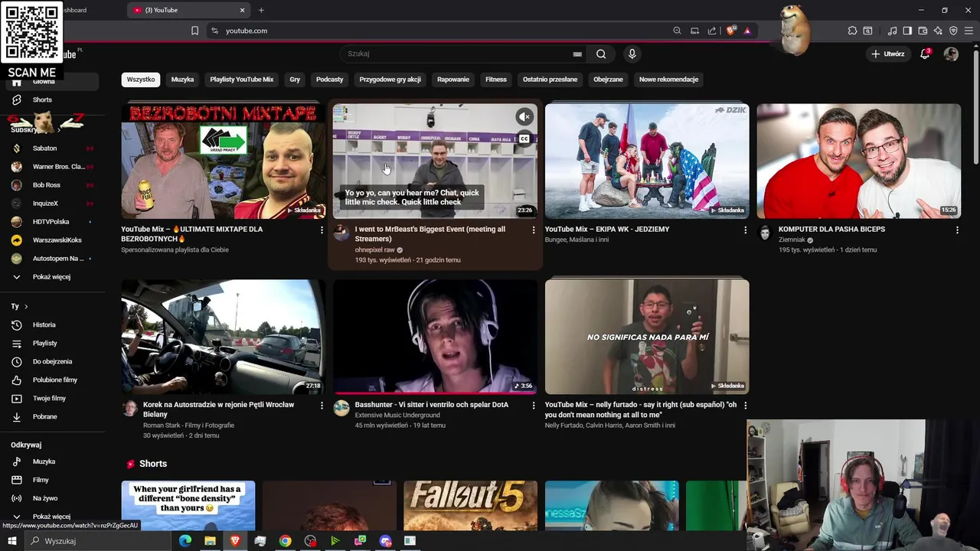Open the account avatar menu
Image resolution: width=980 pixels, height=551 pixels.
951,54
